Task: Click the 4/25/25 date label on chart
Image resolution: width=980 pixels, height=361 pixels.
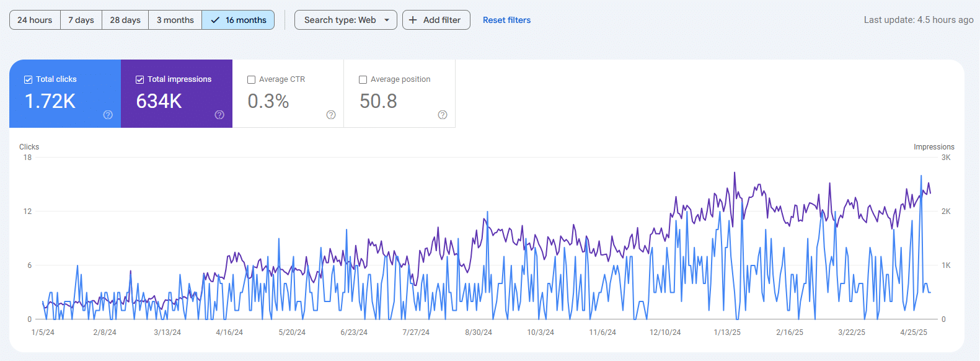Action: click(x=914, y=332)
